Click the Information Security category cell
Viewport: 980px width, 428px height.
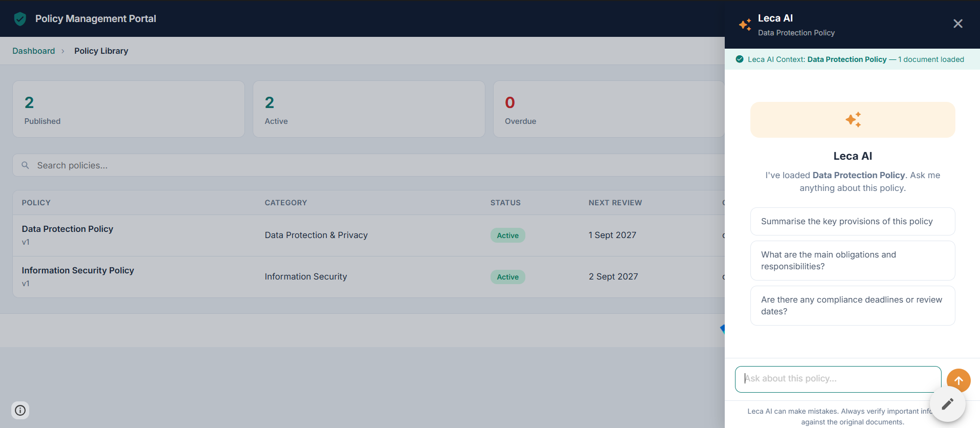(x=305, y=276)
